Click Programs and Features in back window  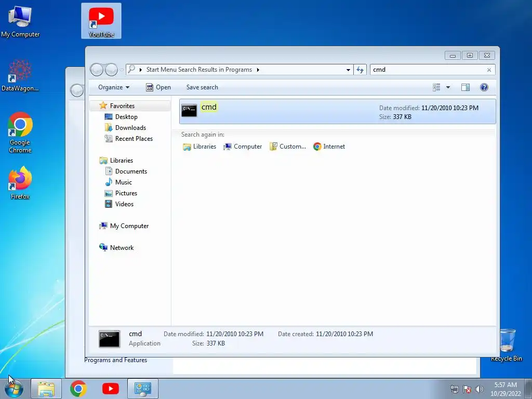point(116,360)
